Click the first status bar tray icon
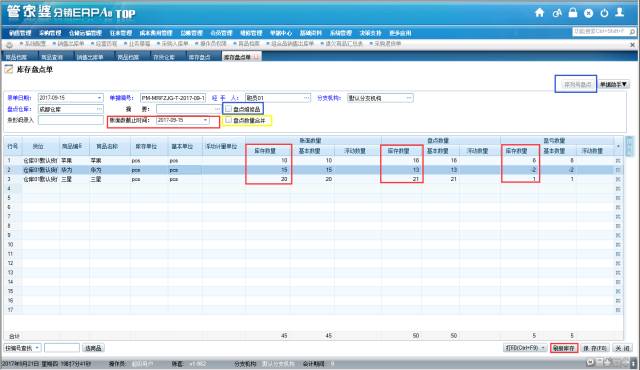This screenshot has width=640, height=370. (590, 362)
